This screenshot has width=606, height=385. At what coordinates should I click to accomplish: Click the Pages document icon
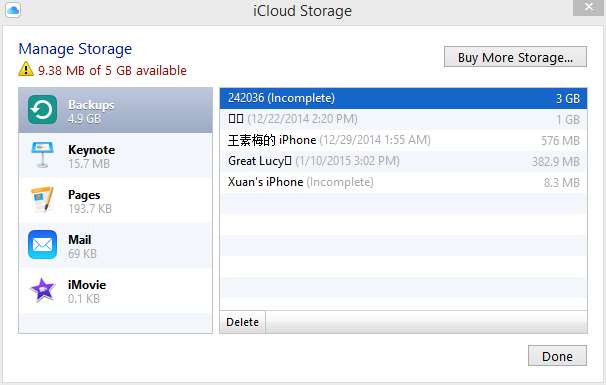point(42,200)
